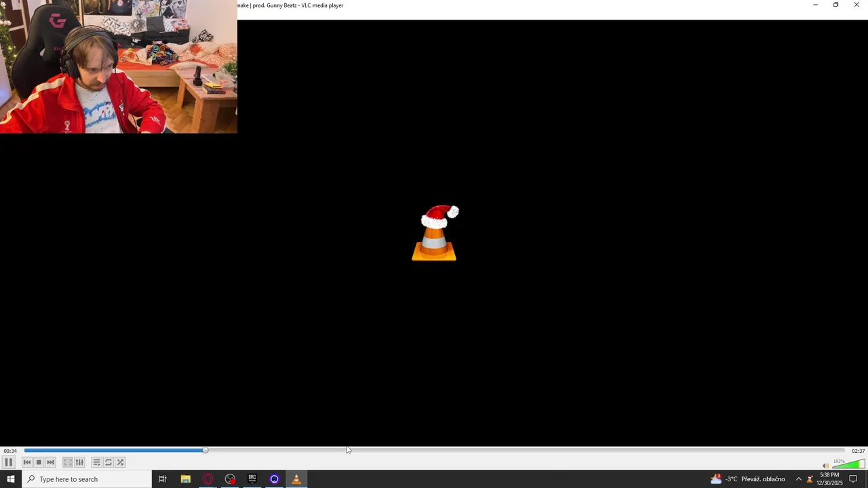Skip to the next media track
Viewport: 868px width, 488px height.
point(50,462)
